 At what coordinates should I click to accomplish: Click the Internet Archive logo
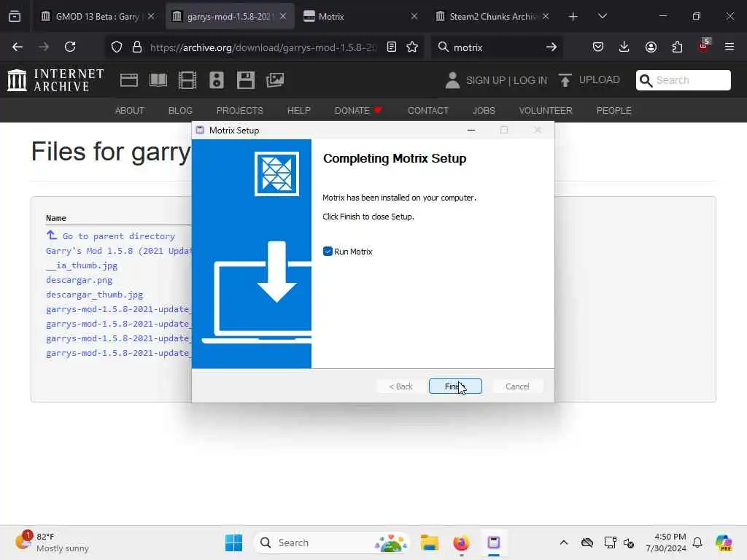(55, 79)
